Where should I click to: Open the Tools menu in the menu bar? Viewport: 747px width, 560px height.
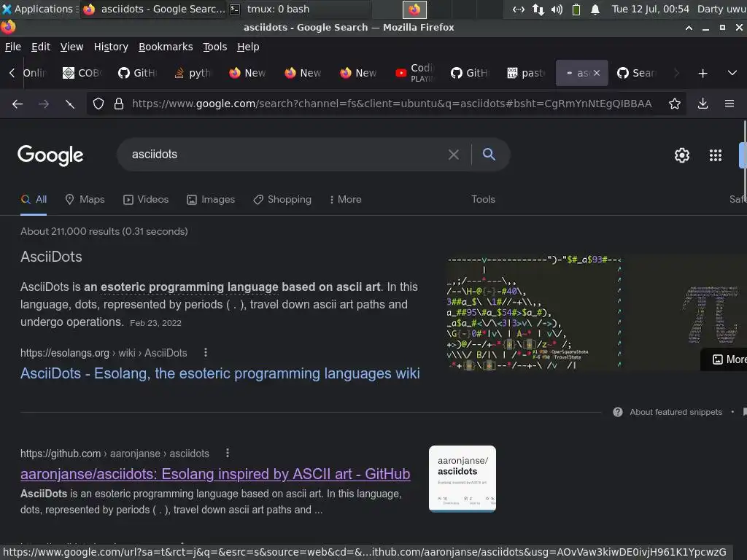215,47
